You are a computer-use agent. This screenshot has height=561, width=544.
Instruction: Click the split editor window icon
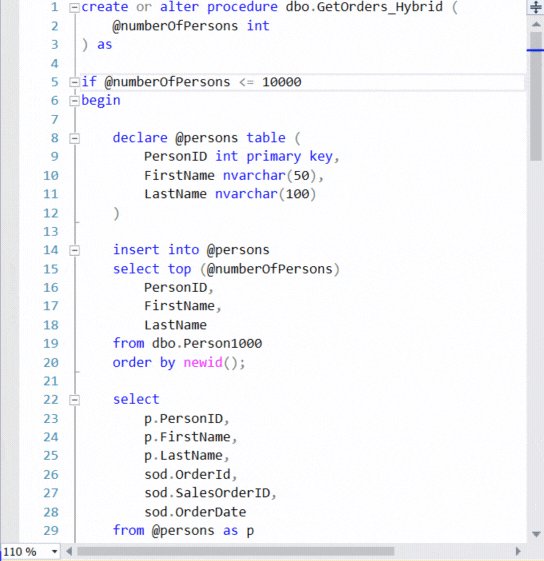[535, 8]
